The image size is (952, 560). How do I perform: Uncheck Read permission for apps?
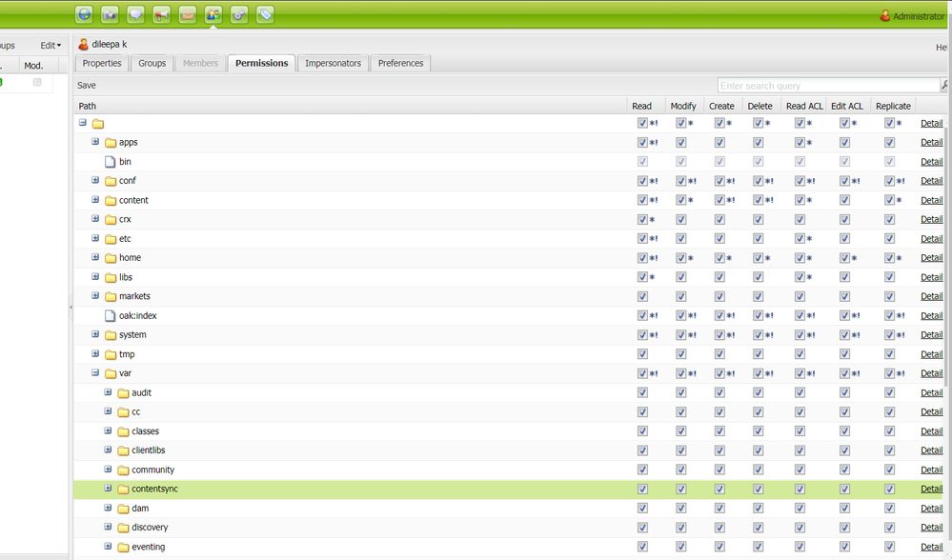point(642,143)
